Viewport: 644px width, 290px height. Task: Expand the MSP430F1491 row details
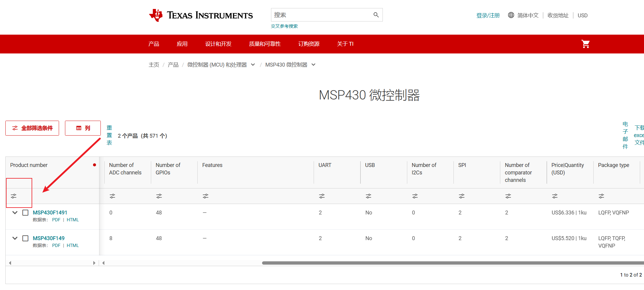coord(15,213)
